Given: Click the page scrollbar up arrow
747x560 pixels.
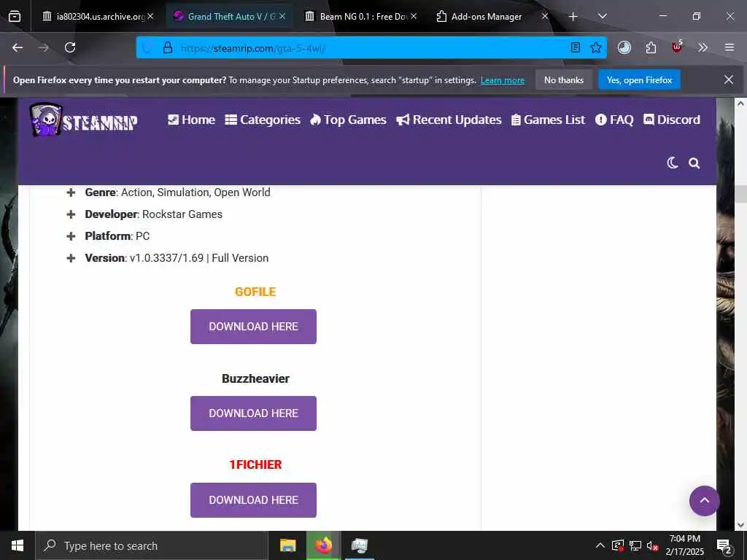Looking at the screenshot, I should pyautogui.click(x=740, y=104).
